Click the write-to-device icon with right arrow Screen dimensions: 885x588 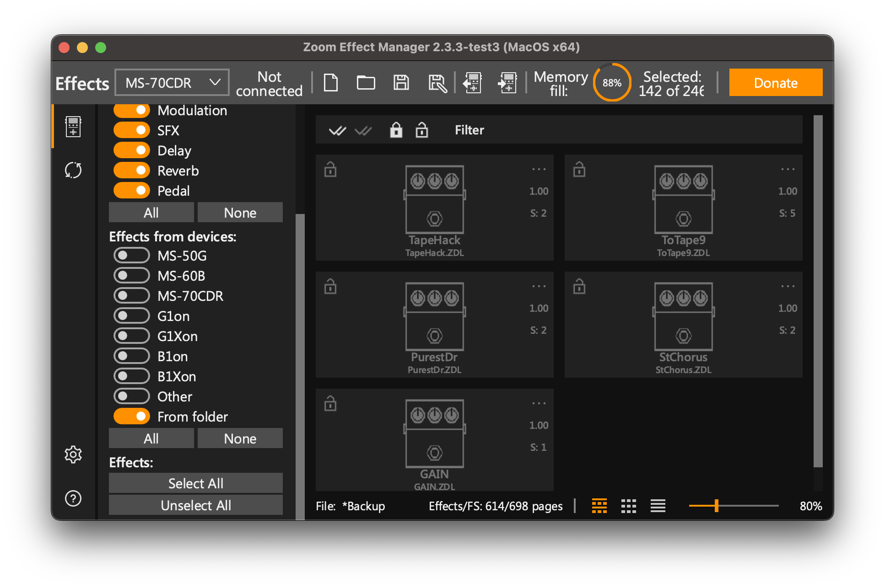(507, 83)
